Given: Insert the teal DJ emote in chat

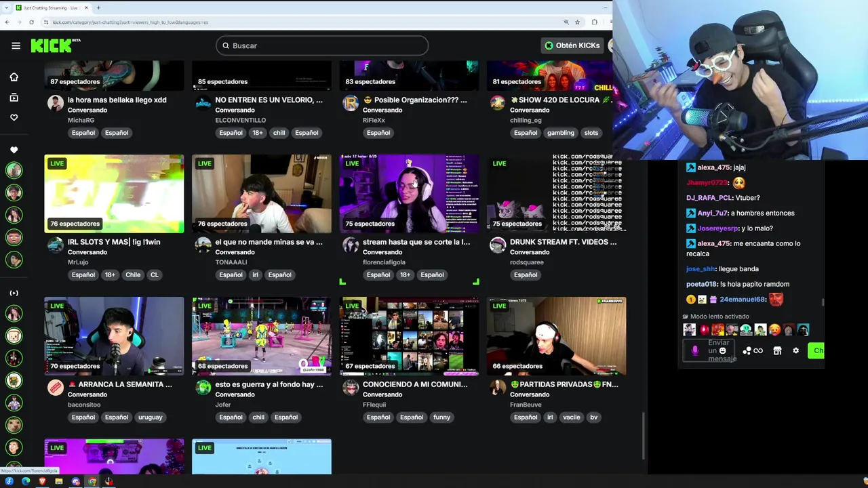Looking at the screenshot, I should pos(746,330).
